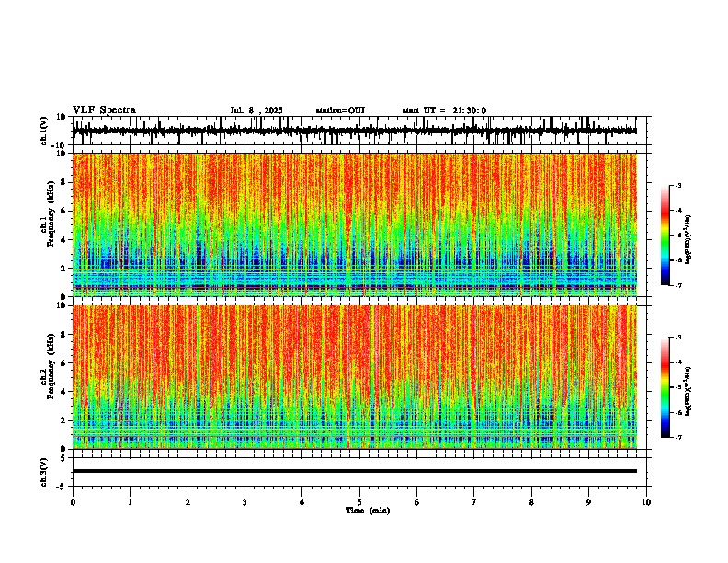Click the time axis tick label "4"
Screen dimensions: 728x563
click(302, 502)
